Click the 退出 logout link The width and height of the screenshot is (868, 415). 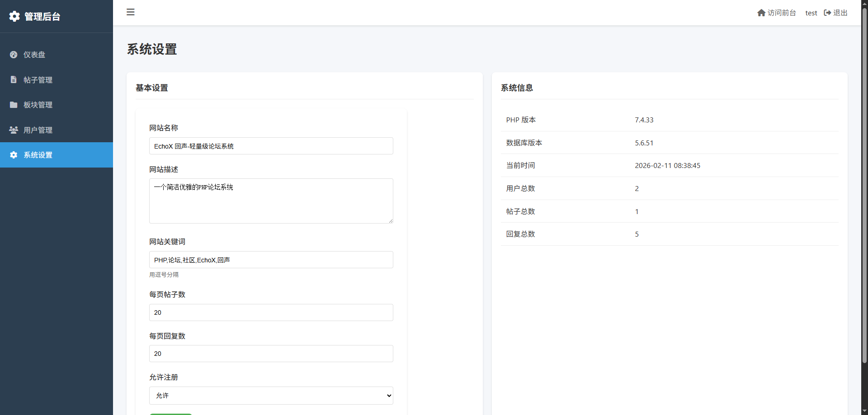tap(840, 13)
